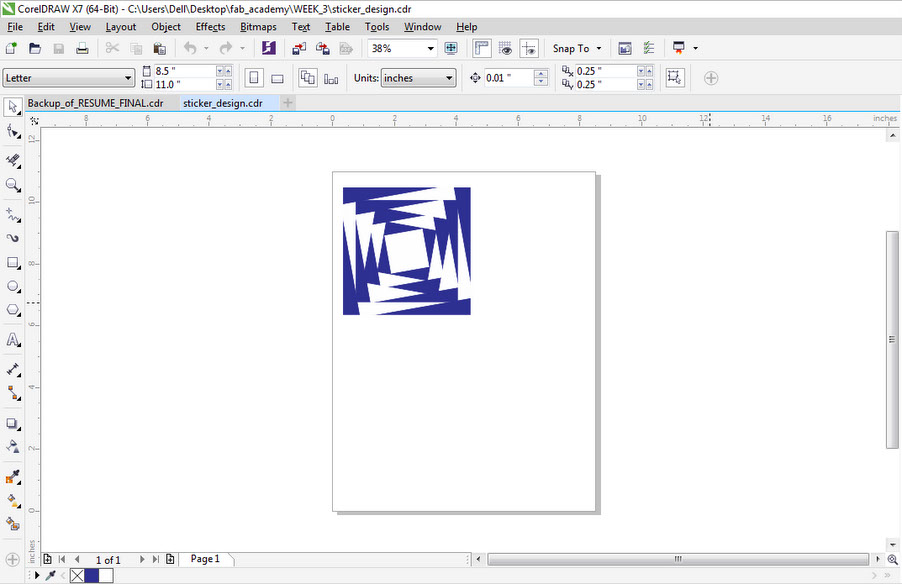Viewport: 902px width, 584px height.
Task: Click the New document icon
Action: (x=11, y=48)
